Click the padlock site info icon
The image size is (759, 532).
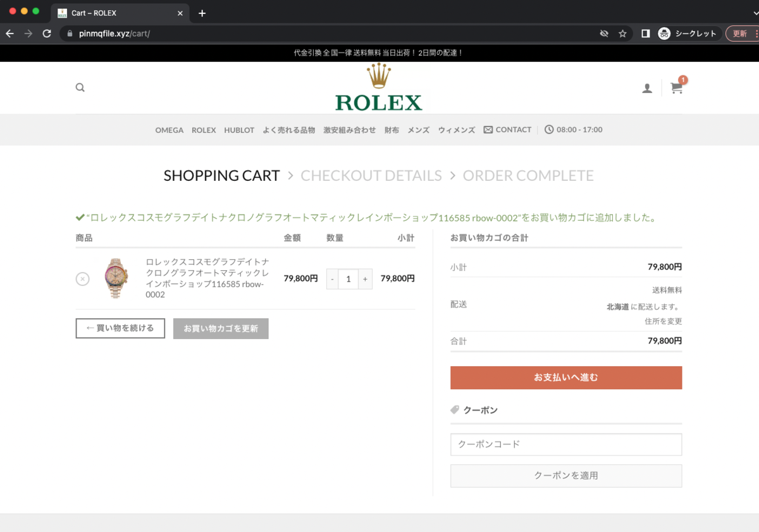(x=70, y=34)
